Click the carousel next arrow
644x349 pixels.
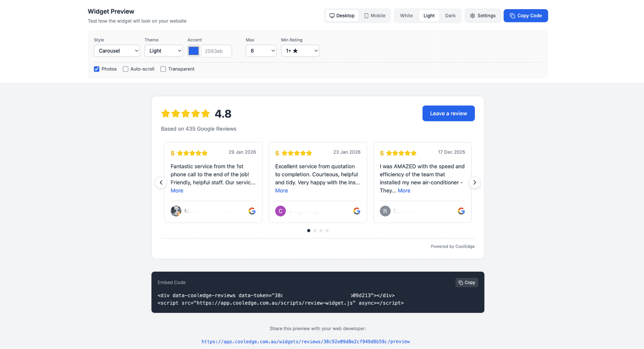(x=475, y=182)
